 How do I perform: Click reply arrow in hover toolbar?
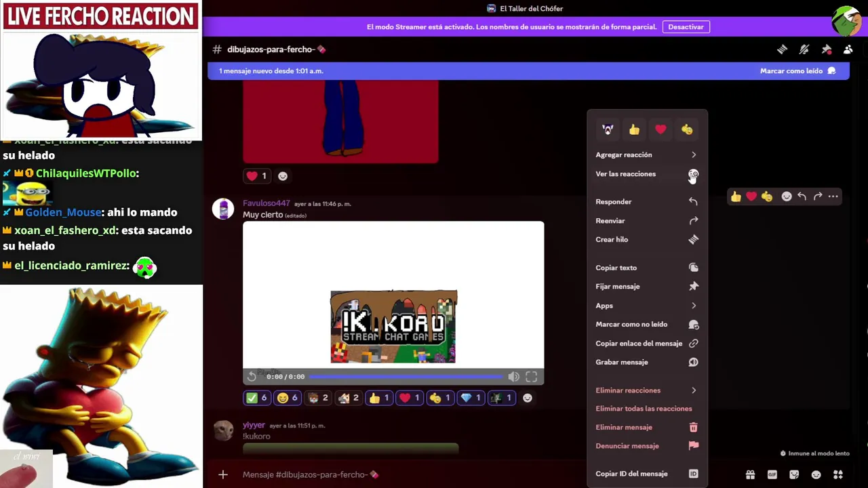point(802,197)
